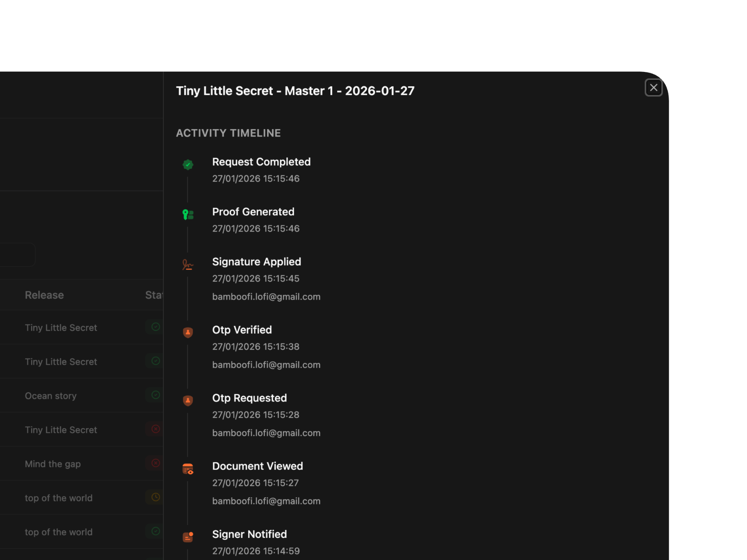Click the pending clock status icon in the releases list
747x560 pixels.
pyautogui.click(x=156, y=497)
